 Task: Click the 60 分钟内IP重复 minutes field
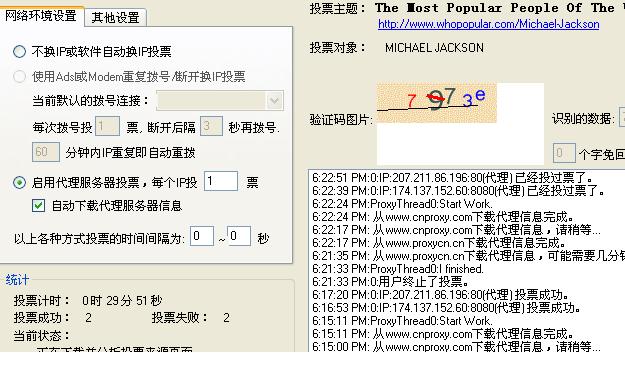pyautogui.click(x=46, y=152)
